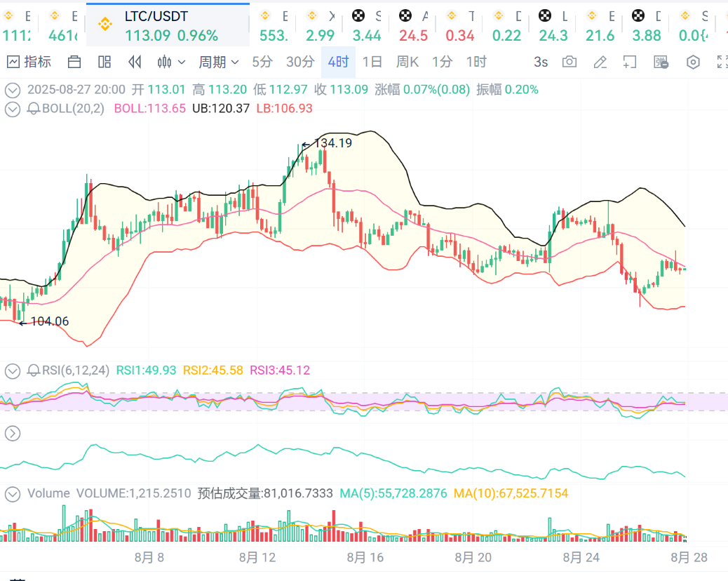Click the fullscreen expand icon
This screenshot has height=581, width=728.
point(722,62)
